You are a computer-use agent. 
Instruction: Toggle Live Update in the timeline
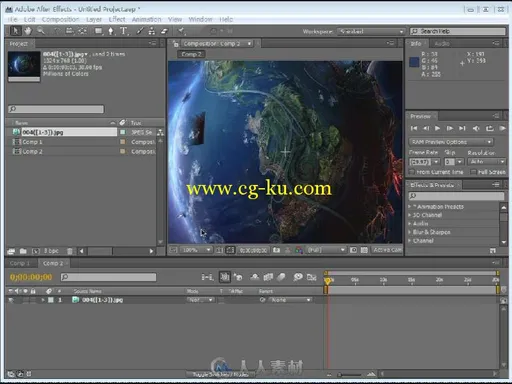225,277
